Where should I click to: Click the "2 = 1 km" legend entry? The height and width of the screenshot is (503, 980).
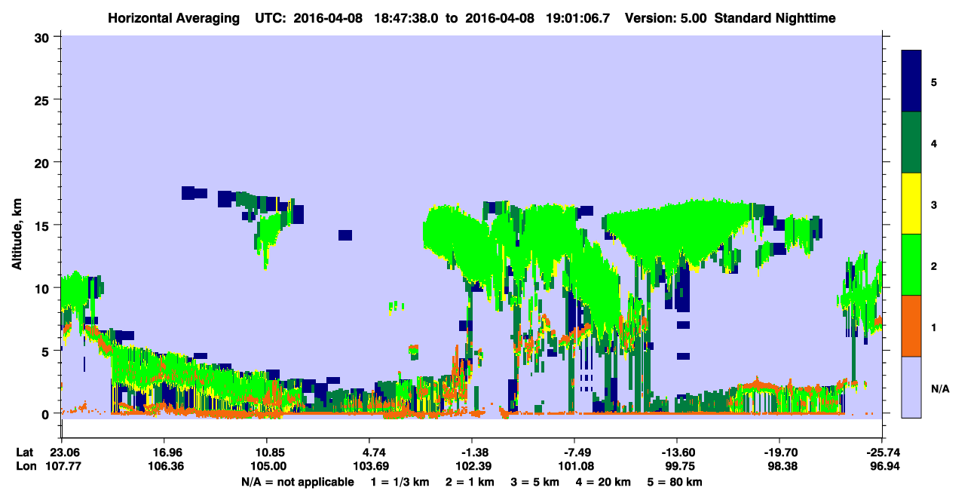[471, 482]
